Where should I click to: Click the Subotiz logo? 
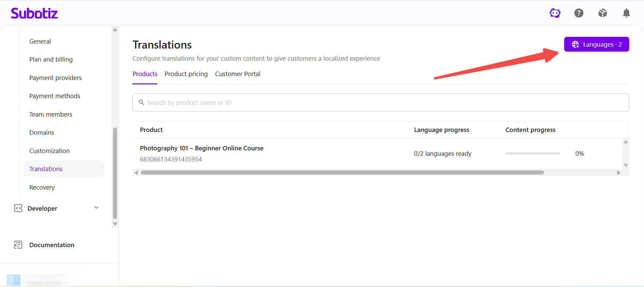34,13
